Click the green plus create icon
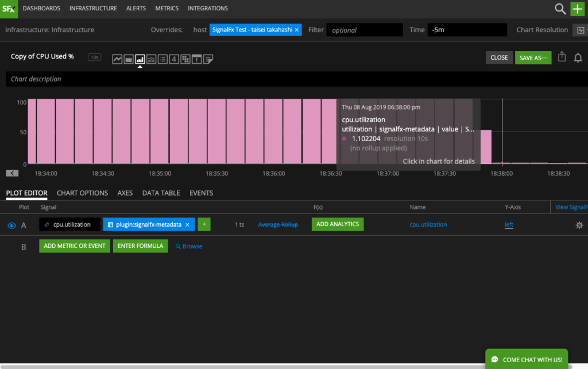This screenshot has width=588, height=369. 578,9
